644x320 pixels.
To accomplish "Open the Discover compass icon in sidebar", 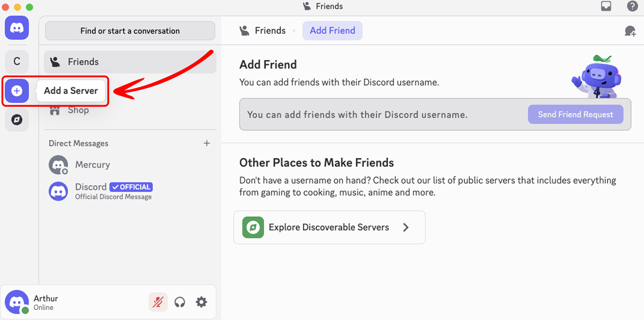I will point(17,120).
